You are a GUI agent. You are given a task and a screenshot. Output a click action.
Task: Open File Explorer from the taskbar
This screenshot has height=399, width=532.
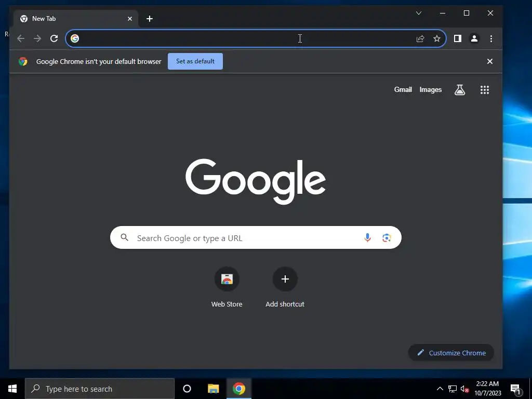coord(214,389)
